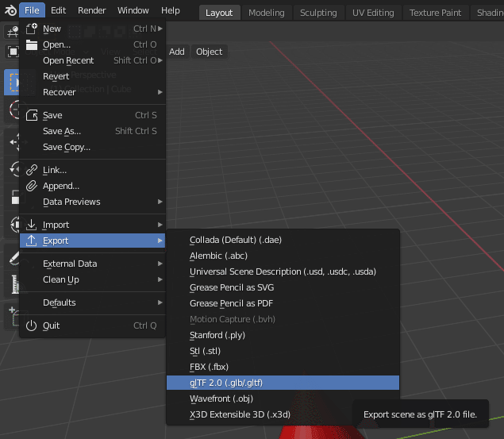Click the editor type icon below Blender logo
Image resolution: width=504 pixels, height=439 pixels.
pos(12,32)
